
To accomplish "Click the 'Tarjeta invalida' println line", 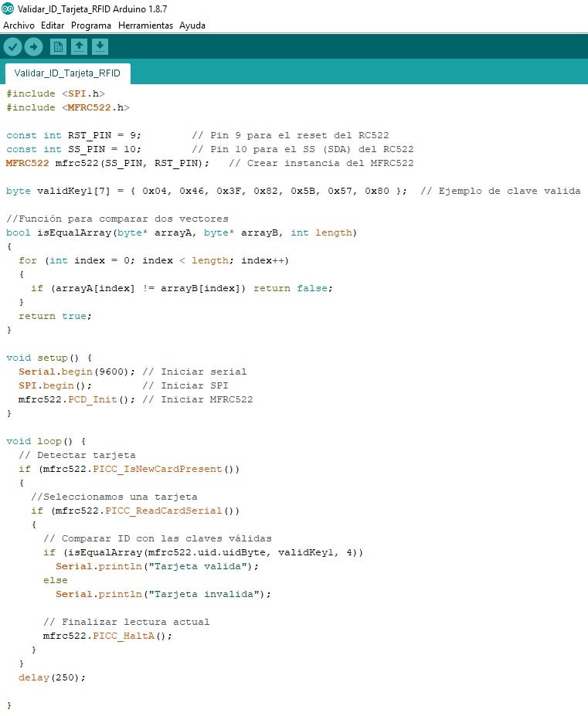I will tap(163, 595).
